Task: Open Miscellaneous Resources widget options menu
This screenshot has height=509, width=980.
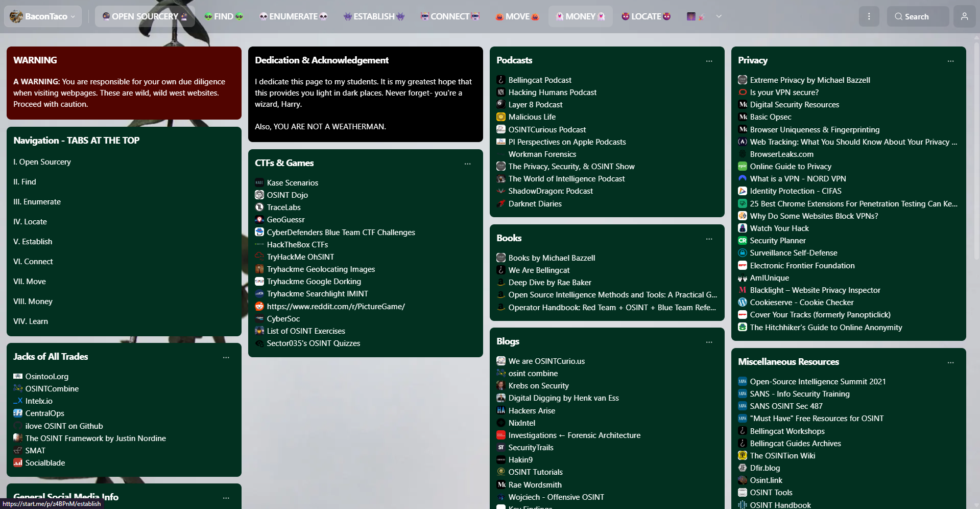Action: pos(950,362)
